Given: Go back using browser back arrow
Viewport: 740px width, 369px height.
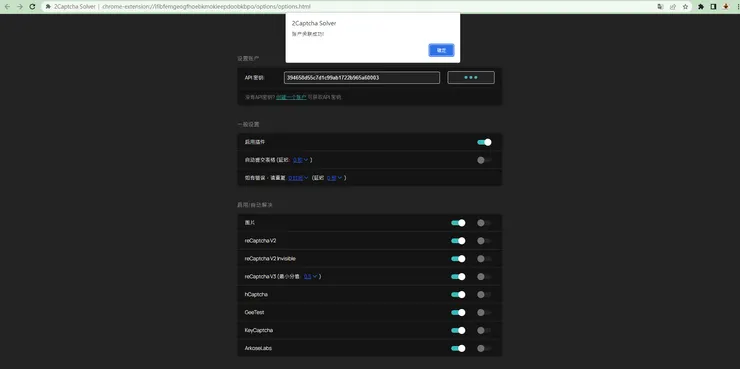Looking at the screenshot, I should click(8, 7).
